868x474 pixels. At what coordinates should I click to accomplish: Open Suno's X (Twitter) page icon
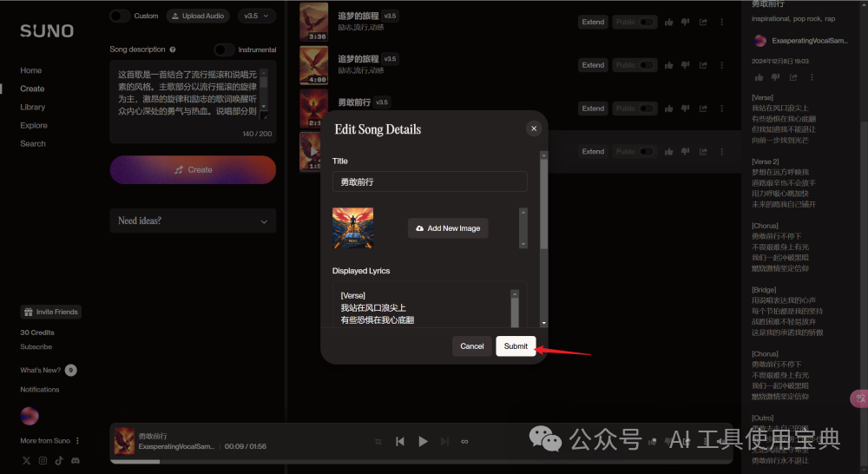(26, 461)
